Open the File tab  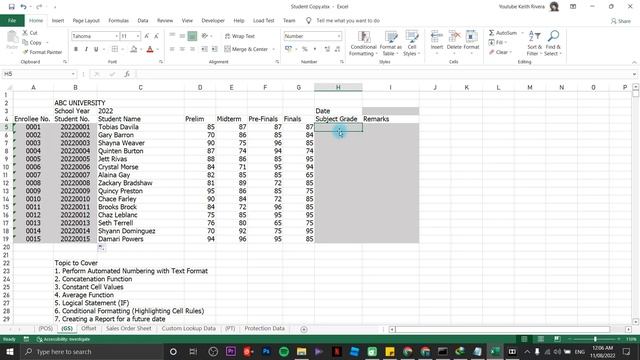click(12, 20)
